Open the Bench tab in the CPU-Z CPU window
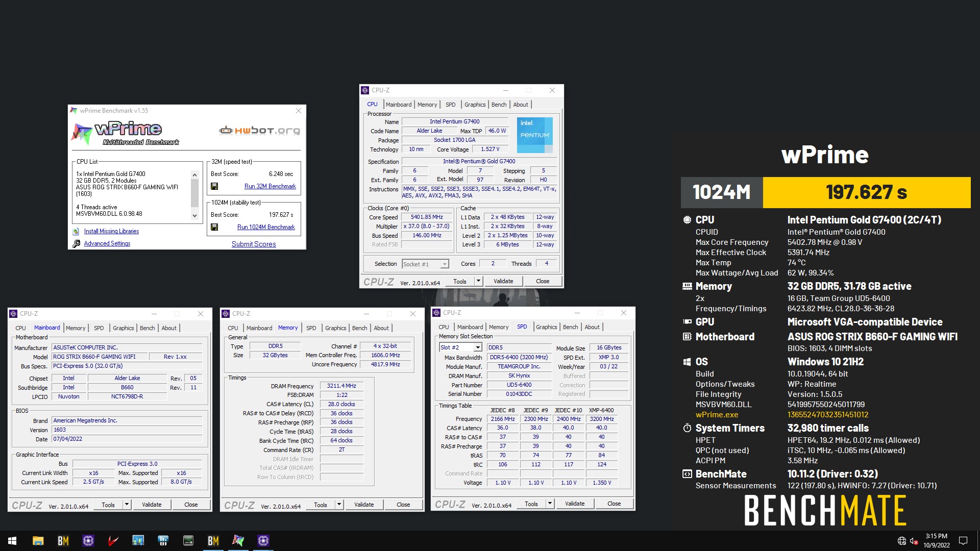 pos(499,105)
